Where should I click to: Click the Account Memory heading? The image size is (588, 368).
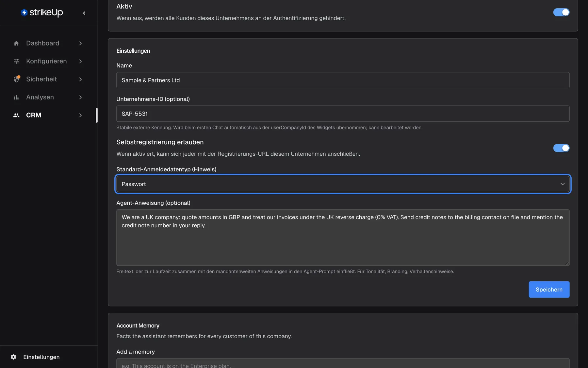coord(138,325)
